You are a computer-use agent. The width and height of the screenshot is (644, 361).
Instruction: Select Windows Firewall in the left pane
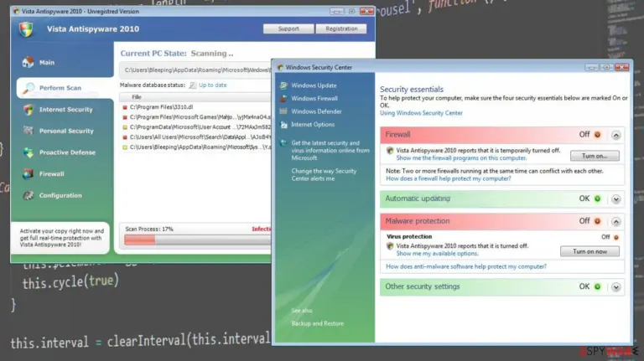coord(314,99)
